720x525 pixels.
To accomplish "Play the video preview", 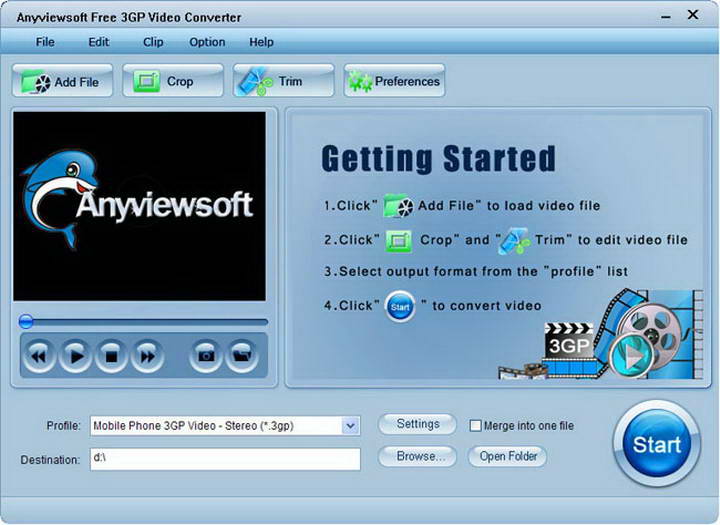I will coord(75,356).
